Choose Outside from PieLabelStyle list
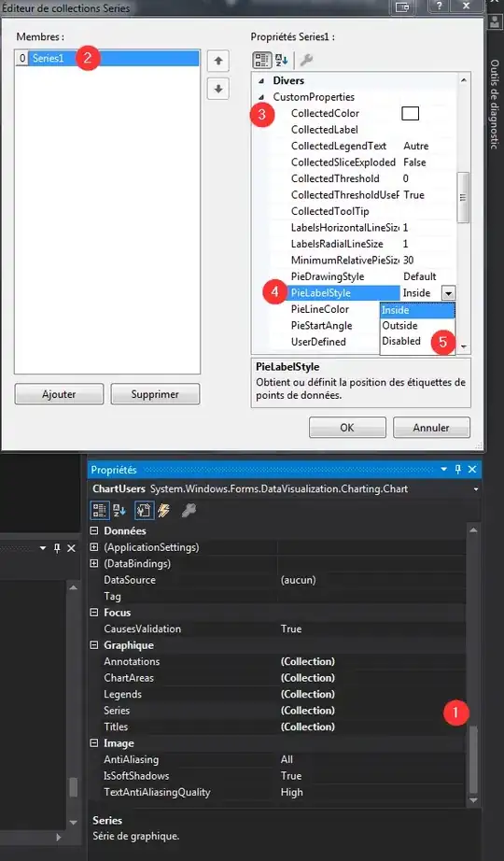 (x=417, y=326)
